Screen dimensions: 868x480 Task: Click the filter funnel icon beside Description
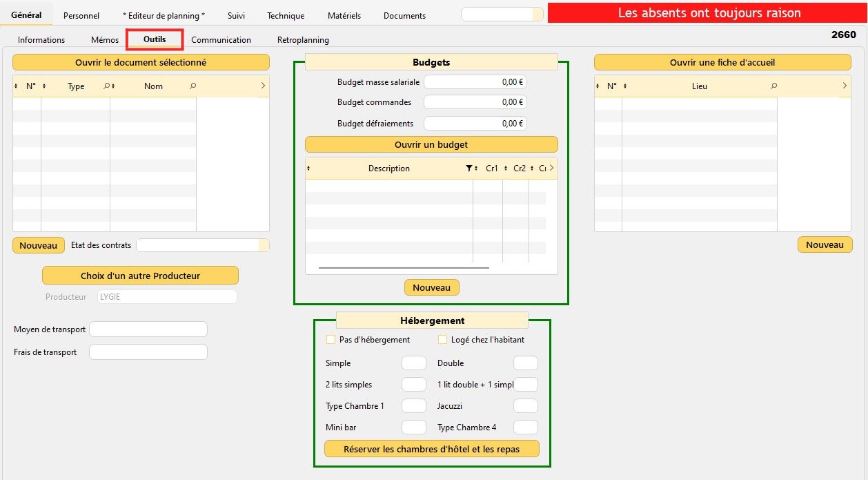(x=469, y=169)
